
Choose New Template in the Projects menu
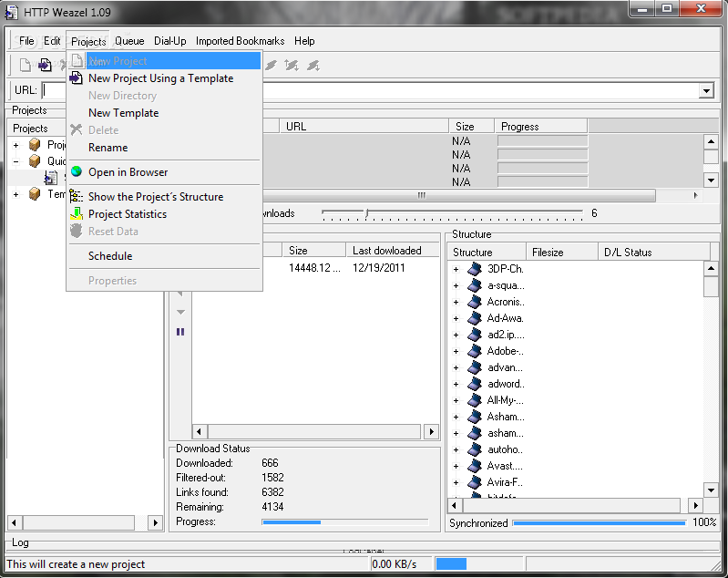pos(164,113)
